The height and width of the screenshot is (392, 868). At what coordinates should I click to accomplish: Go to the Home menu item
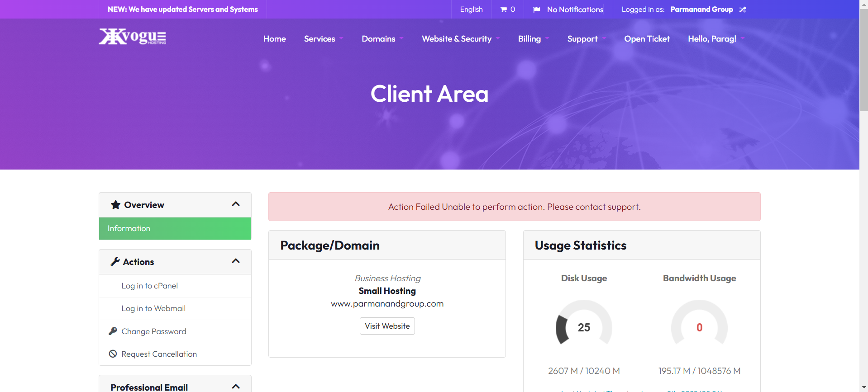(x=275, y=39)
